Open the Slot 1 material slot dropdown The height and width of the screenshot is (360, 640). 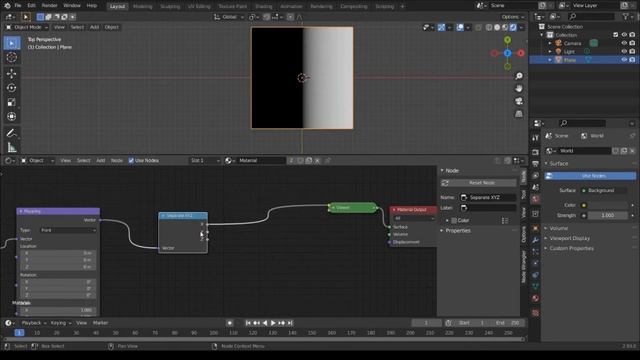[205, 160]
